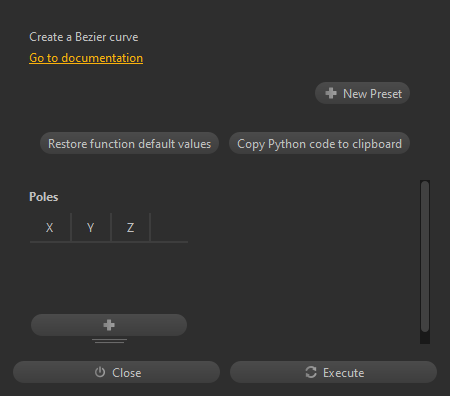Select the Z column header in Poles table
Image resolution: width=450 pixels, height=396 pixels.
(130, 228)
